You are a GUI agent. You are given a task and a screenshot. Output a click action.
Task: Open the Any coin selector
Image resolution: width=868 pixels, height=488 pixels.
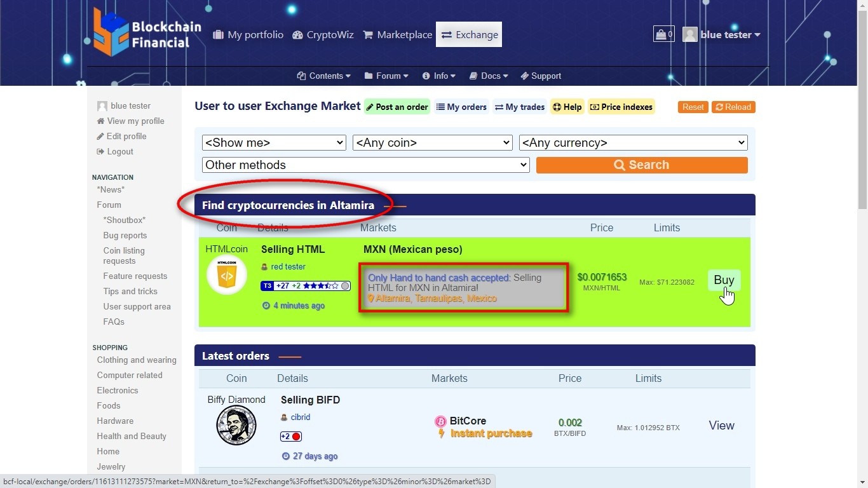(x=432, y=143)
